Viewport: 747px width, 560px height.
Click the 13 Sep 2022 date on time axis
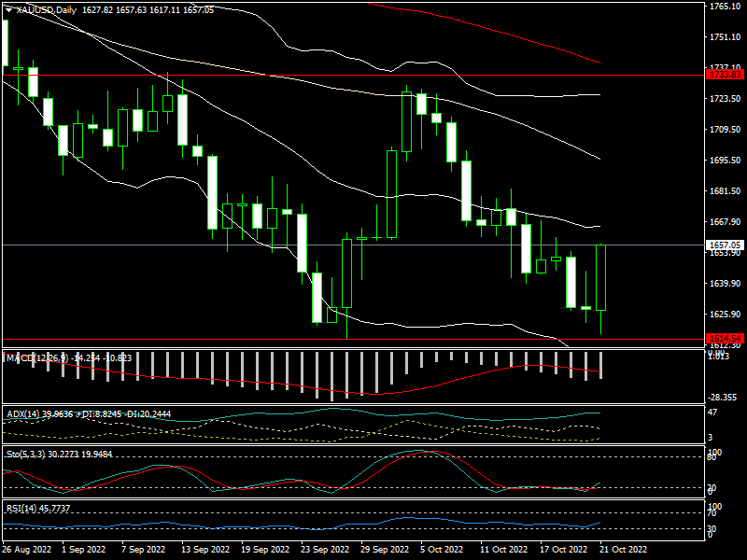[200, 550]
